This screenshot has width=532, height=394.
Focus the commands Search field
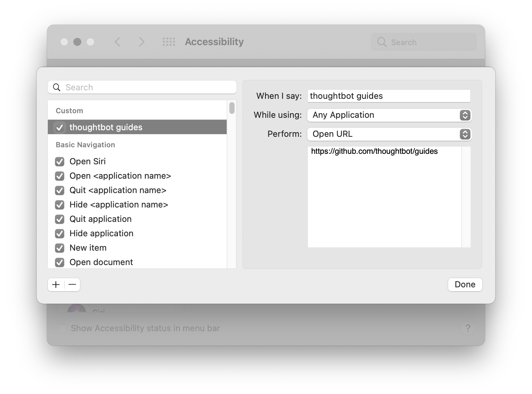142,87
